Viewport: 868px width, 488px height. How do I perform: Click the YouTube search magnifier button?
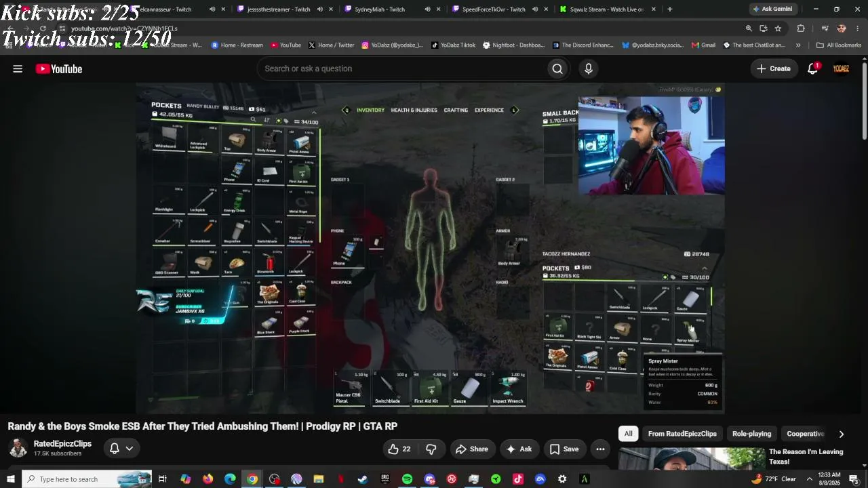tap(557, 68)
